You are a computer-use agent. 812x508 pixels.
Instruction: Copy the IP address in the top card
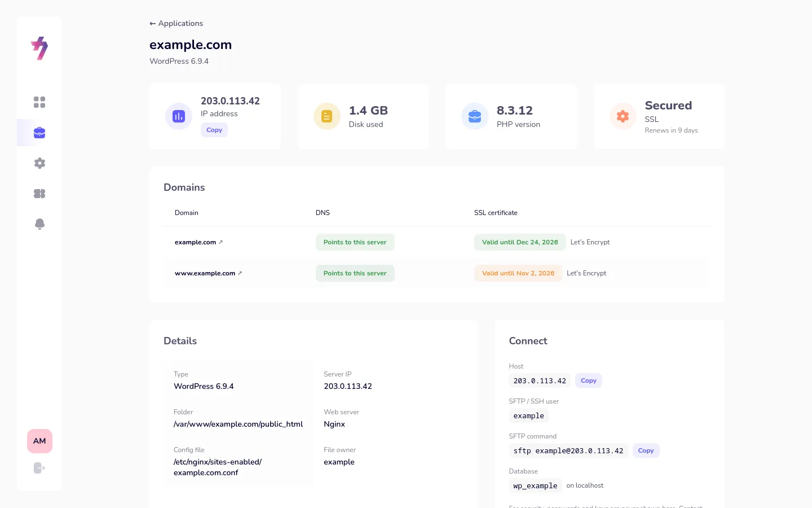pos(214,130)
